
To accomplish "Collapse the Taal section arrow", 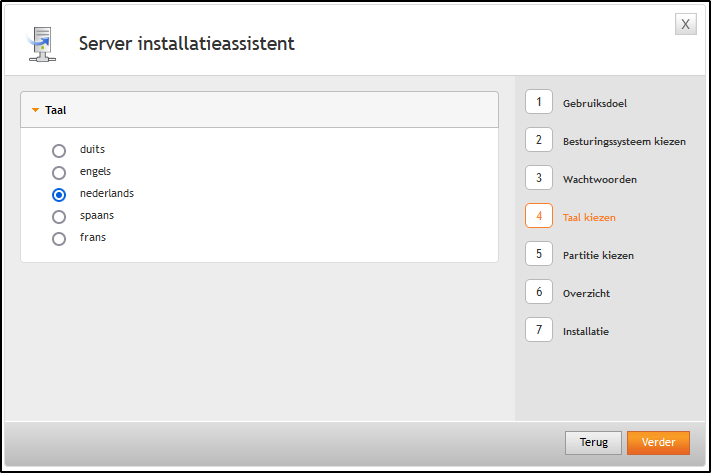I will coord(36,110).
